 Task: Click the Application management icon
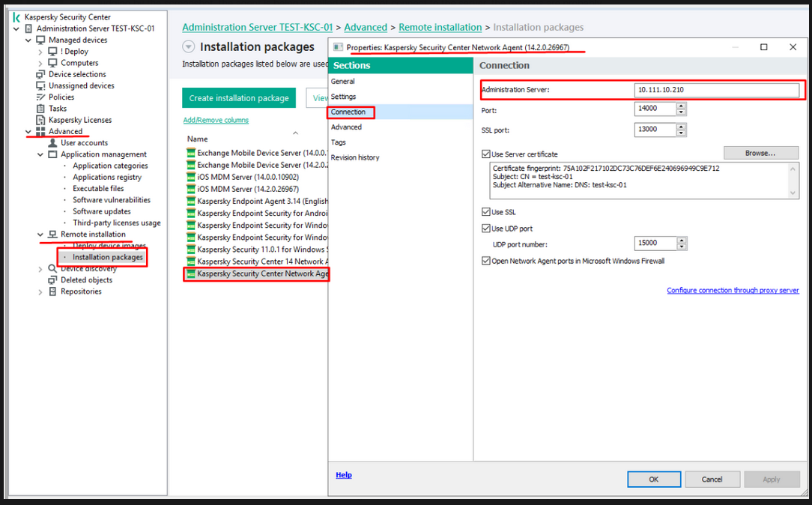click(53, 154)
